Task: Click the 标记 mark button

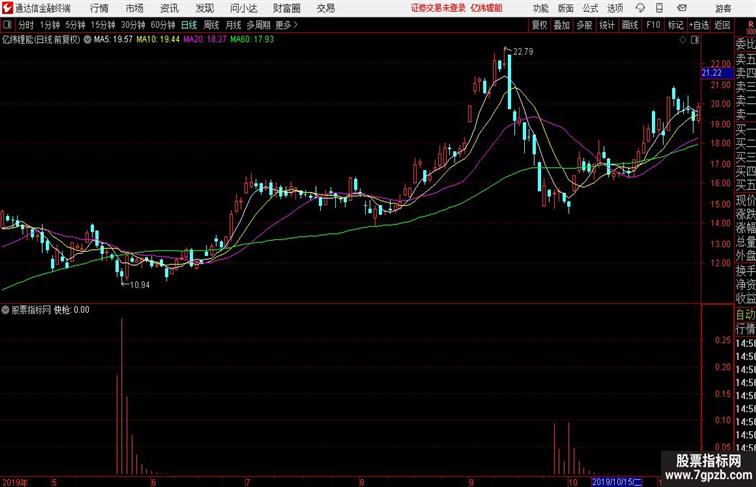Action: pyautogui.click(x=675, y=25)
